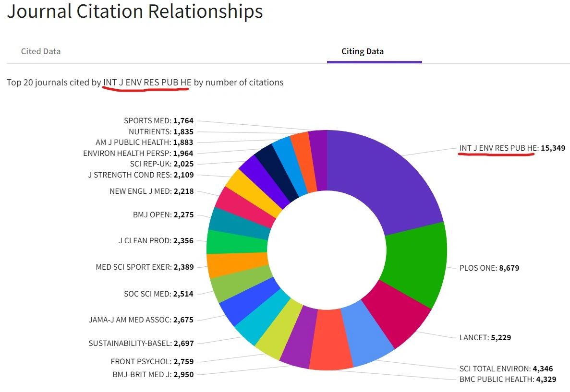The image size is (570, 392).
Task: Select the Citing Data tab
Action: [x=363, y=51]
